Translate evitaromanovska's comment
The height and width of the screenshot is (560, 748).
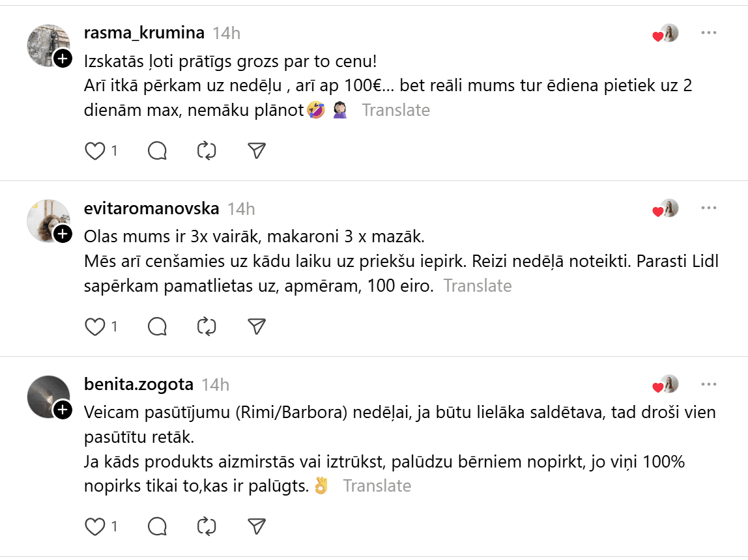coord(478,286)
